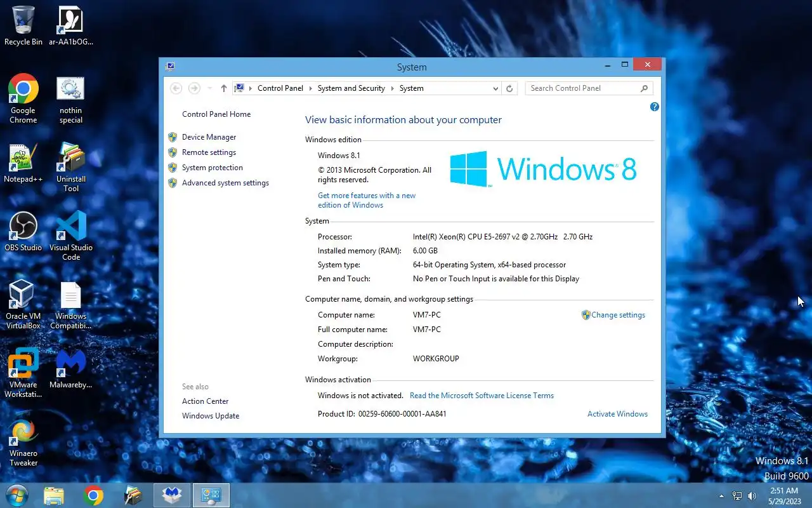Screen dimensions: 812x508
Task: Open the books-and-box app taskbar icon
Action: [133, 495]
